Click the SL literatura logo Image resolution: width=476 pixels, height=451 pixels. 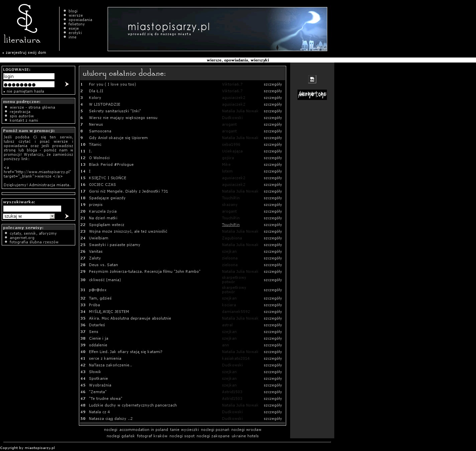click(x=22, y=24)
